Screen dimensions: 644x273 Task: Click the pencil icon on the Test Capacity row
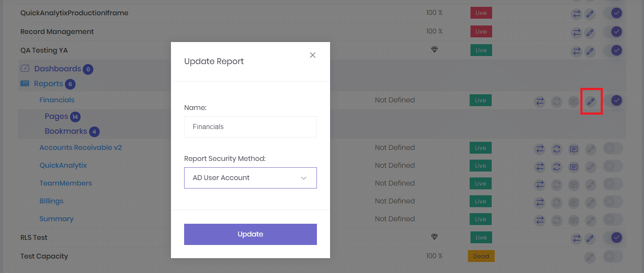590,257
